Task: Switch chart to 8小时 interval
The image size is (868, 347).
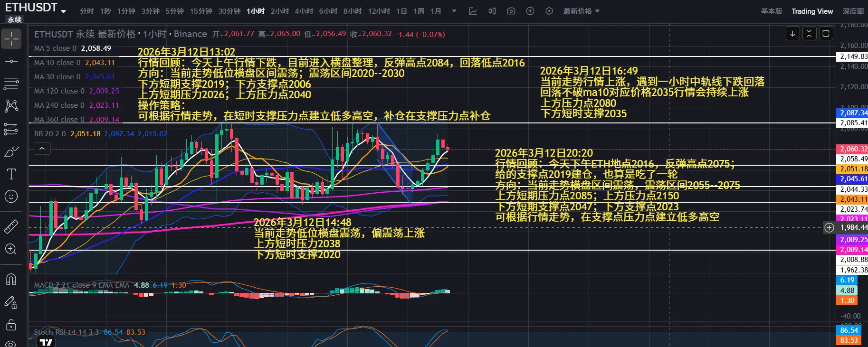Action: (353, 11)
